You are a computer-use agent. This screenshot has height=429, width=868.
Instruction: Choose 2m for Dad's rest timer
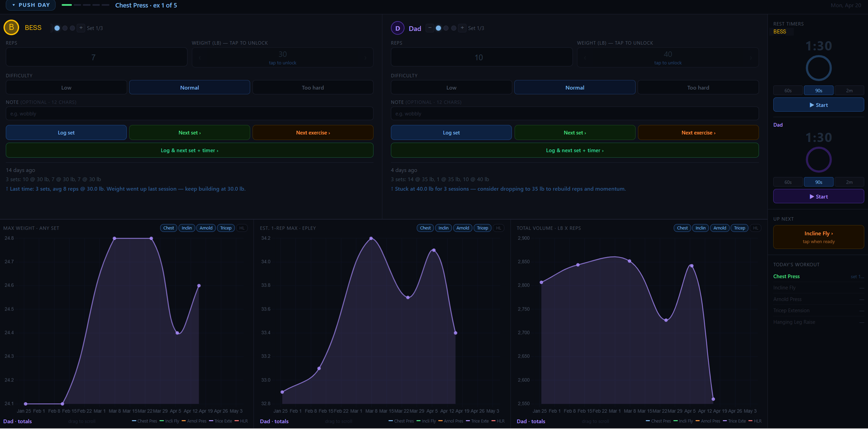(849, 182)
